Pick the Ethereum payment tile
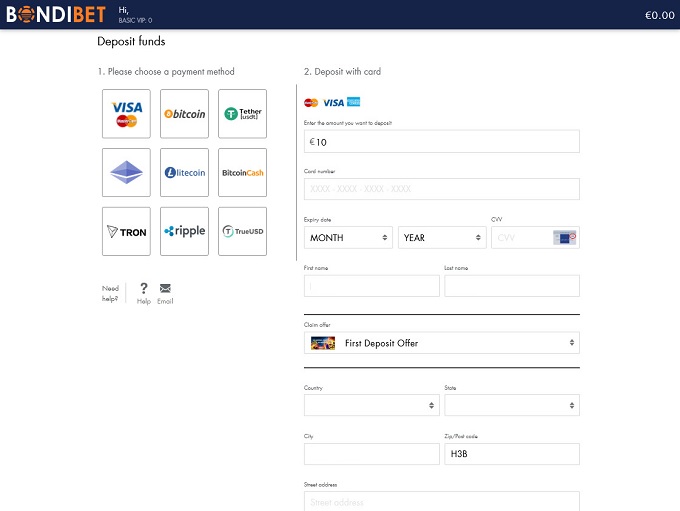 (126, 172)
